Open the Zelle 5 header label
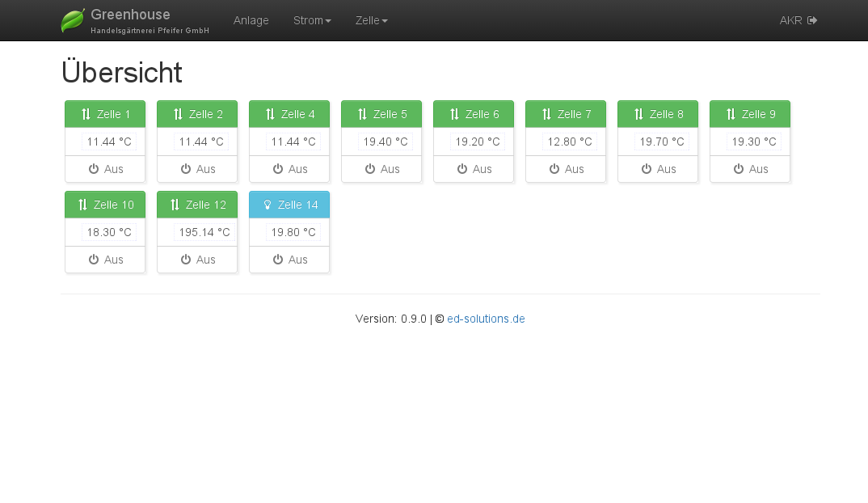The width and height of the screenshot is (868, 503). tap(390, 114)
